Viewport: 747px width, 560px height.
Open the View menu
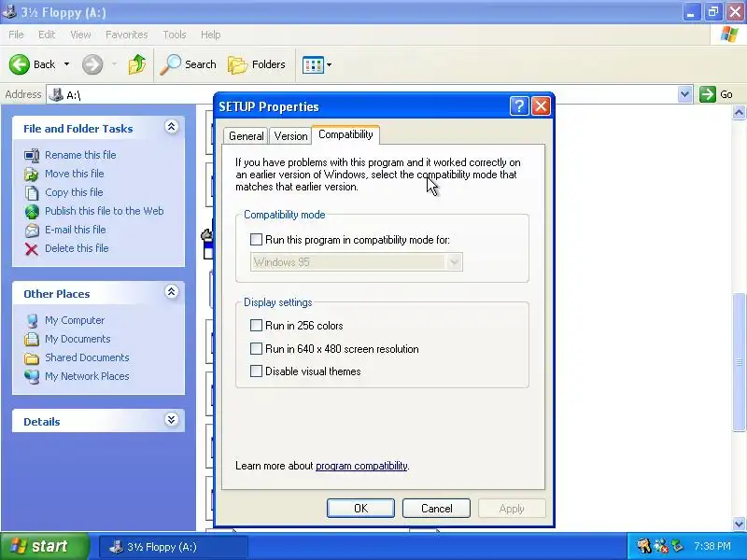[x=80, y=35]
